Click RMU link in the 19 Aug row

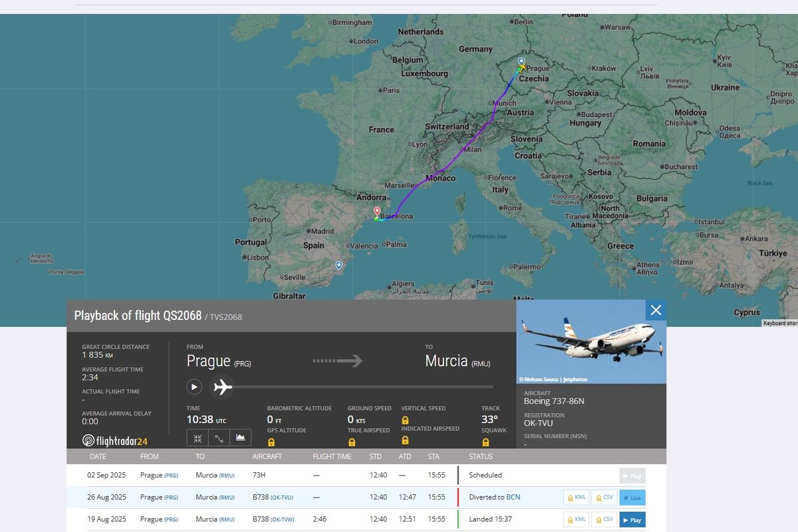(x=227, y=519)
